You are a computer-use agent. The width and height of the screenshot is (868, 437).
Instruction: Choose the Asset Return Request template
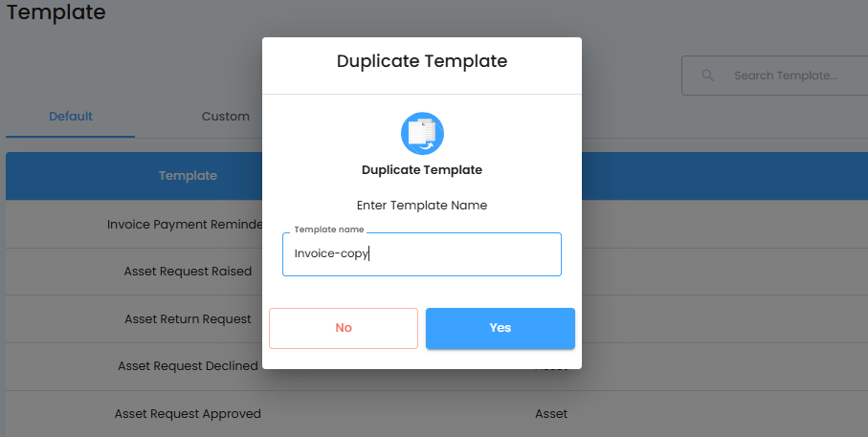[188, 318]
